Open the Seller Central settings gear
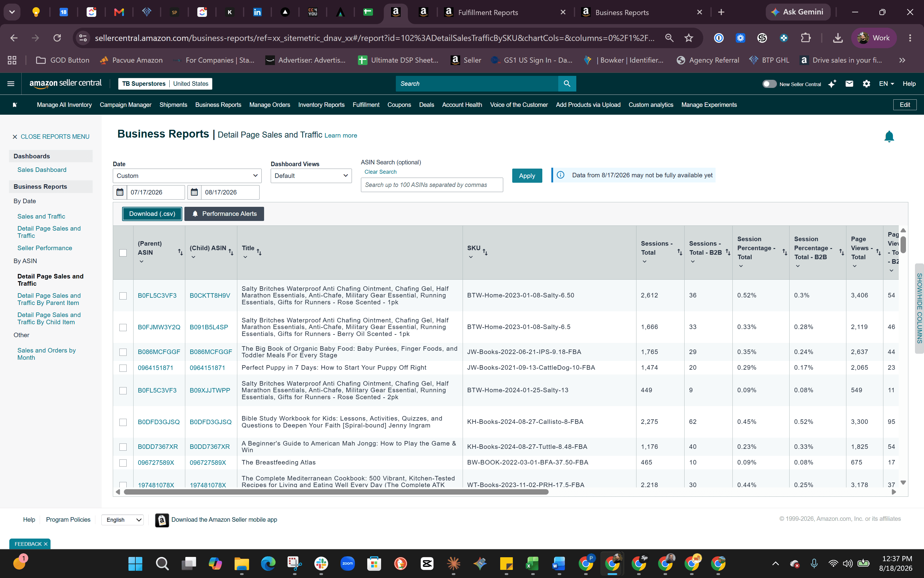 click(x=866, y=84)
